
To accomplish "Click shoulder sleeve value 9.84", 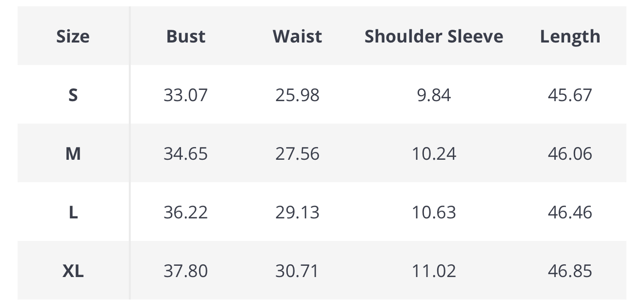I will (x=434, y=95).
